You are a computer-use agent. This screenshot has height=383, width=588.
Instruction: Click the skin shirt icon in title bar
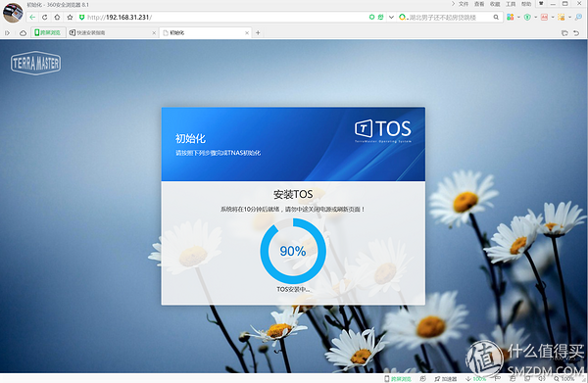[x=541, y=3]
